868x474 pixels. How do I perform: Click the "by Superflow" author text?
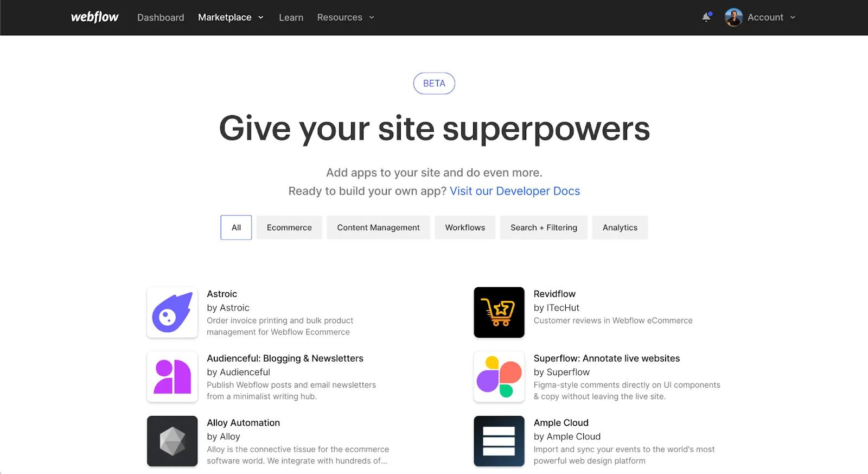click(x=561, y=372)
